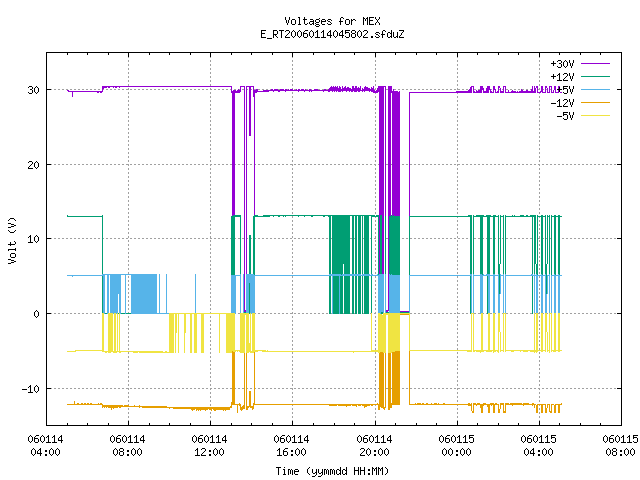Viewport: 640px width, 480px height.
Task: Click the x-axis tick 060115 04:00
Action: [x=538, y=446]
